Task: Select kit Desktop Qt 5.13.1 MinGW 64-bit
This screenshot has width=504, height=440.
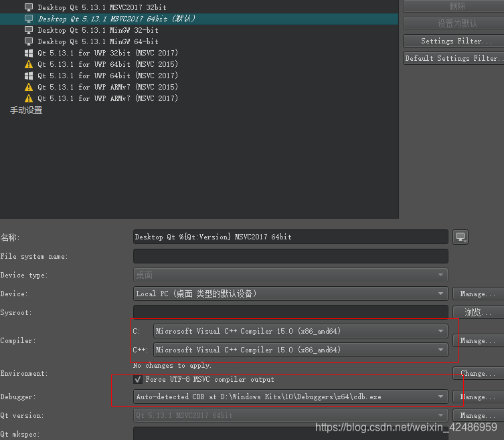Action: (98, 41)
